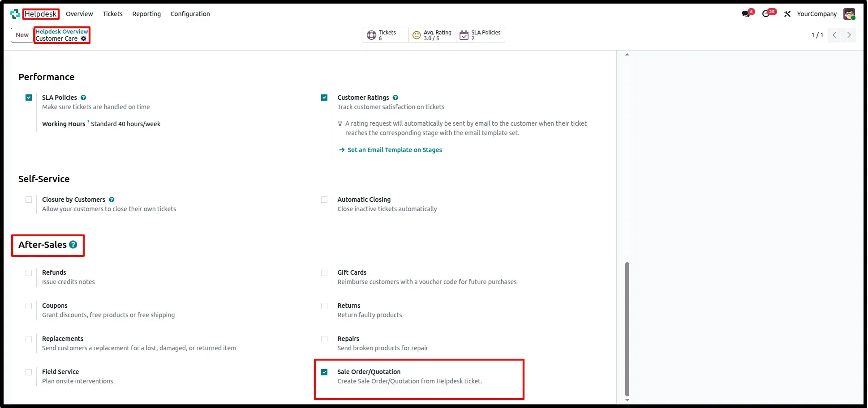Disable the Sale Order/Quotation checkbox
Viewport: 868px width, 408px height.
click(324, 372)
